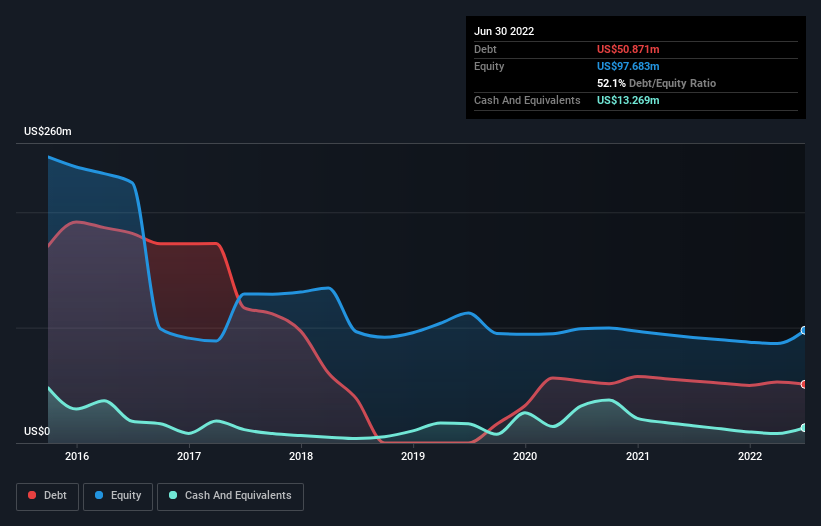Click the Debt label in tooltip
The image size is (821, 526).
pyautogui.click(x=485, y=49)
